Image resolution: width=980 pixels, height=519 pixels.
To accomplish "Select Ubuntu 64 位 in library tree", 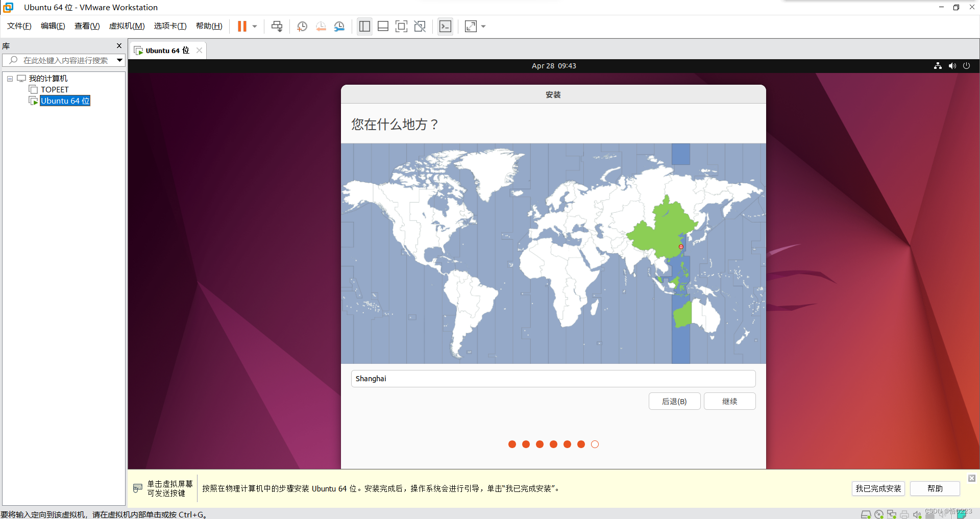I will (65, 101).
